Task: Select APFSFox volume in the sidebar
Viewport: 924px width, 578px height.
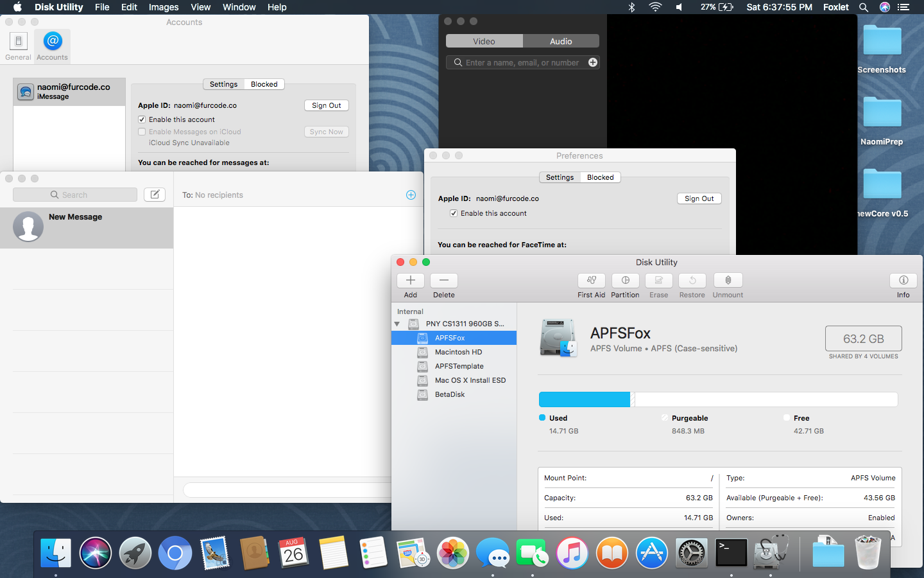Action: (x=454, y=338)
